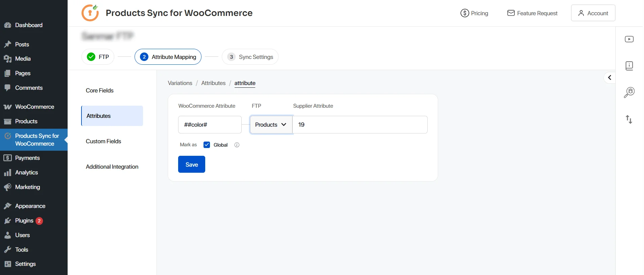
Task: Open the Core Fields section
Action: [x=100, y=90]
